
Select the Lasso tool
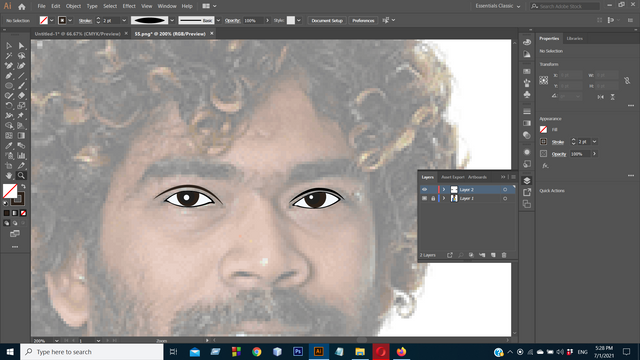click(21, 56)
